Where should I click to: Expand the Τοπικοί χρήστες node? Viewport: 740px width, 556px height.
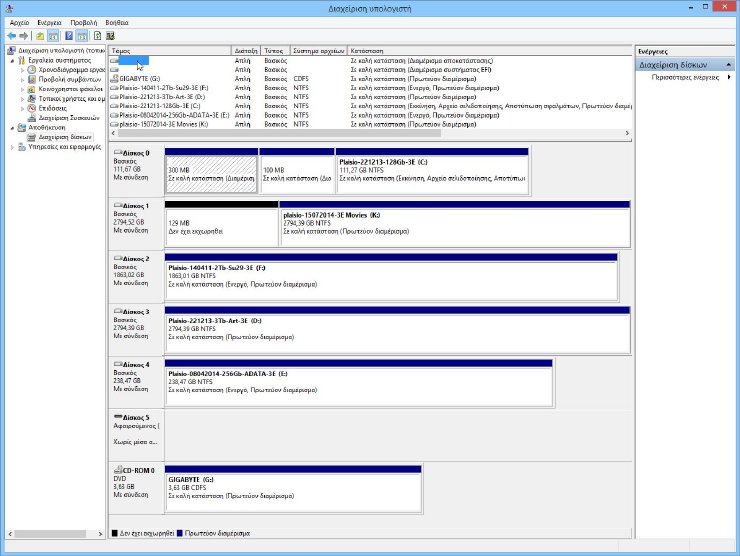(22, 99)
